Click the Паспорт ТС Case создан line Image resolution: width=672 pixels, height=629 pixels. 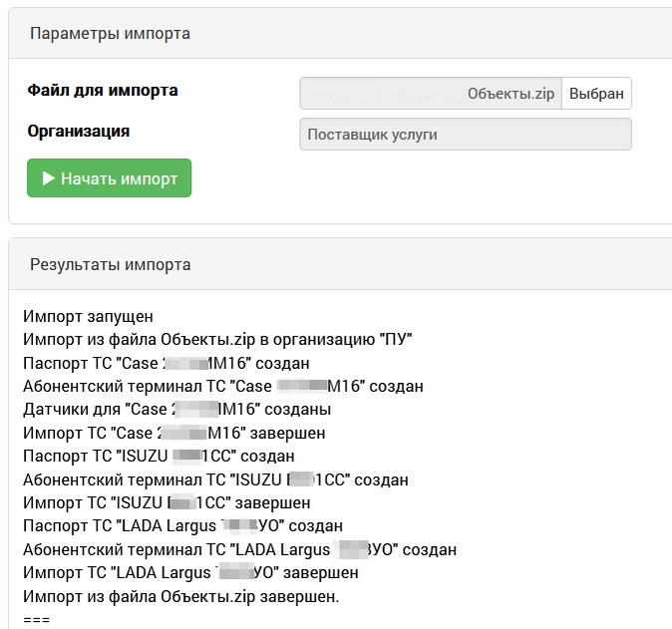[x=167, y=363]
